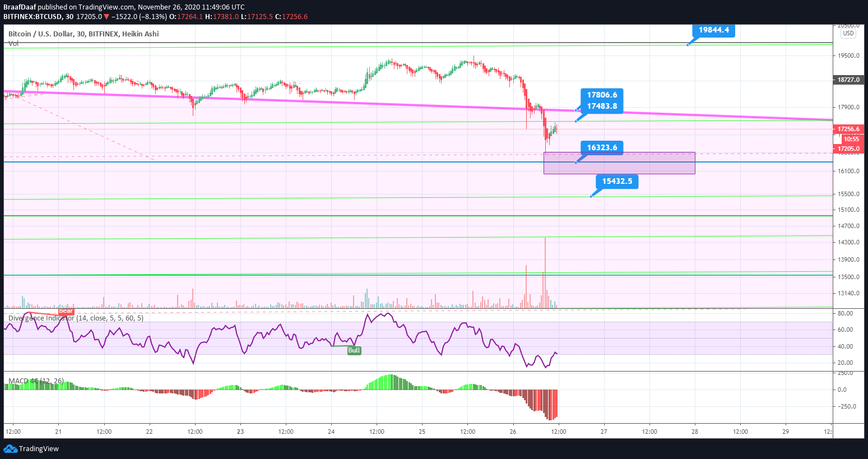Click the 13140.0 price axis label
868x459 pixels.
tap(848, 294)
